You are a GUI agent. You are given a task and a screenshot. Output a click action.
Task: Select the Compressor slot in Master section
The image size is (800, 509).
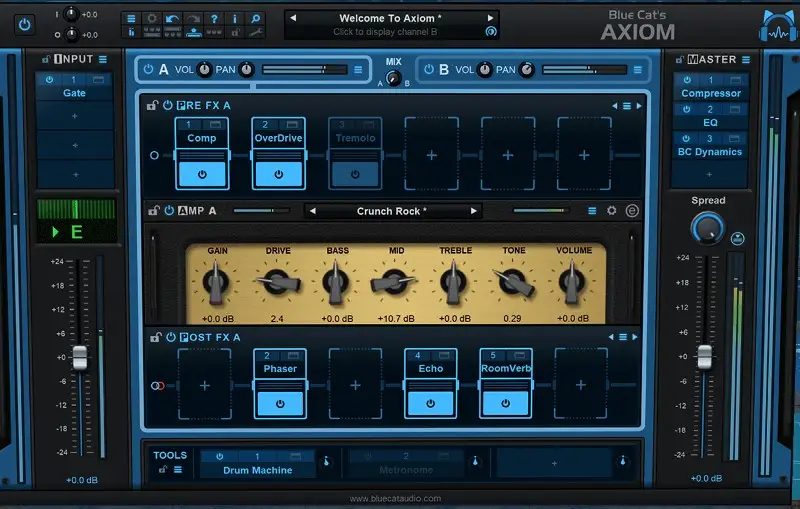[711, 93]
